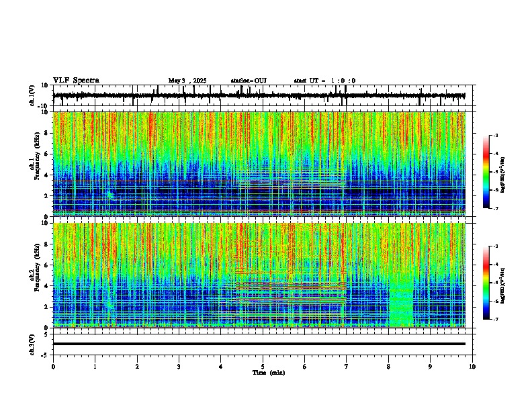Click the "-5" tick on ch.3(V) axis
The height and width of the screenshot is (411, 532).
46,355
